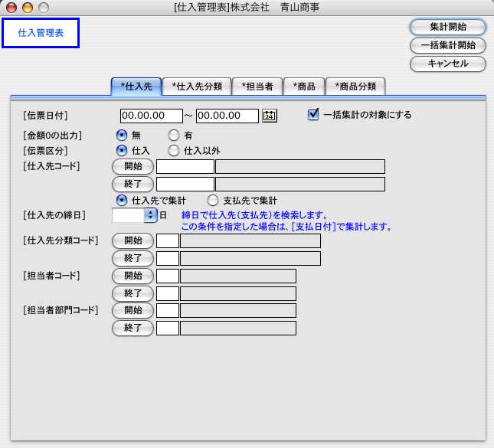This screenshot has height=448, width=494.
Task: Click 開始 button for 担当者コード
Action: (133, 276)
